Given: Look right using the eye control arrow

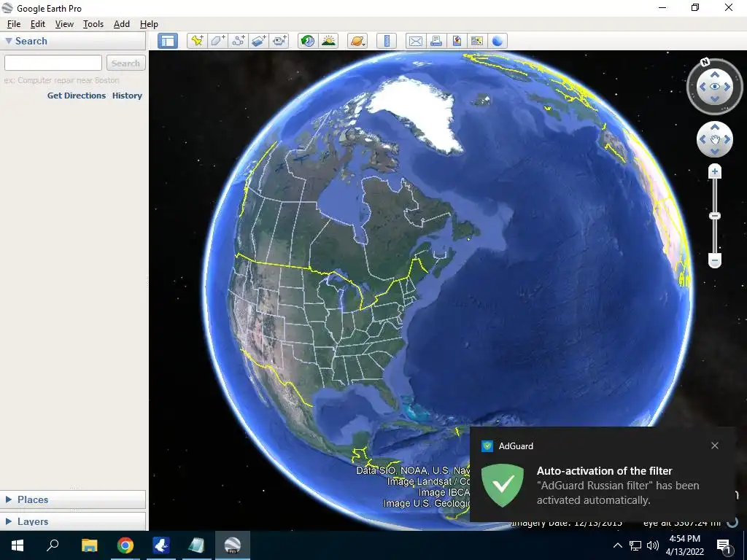Looking at the screenshot, I should [x=727, y=87].
